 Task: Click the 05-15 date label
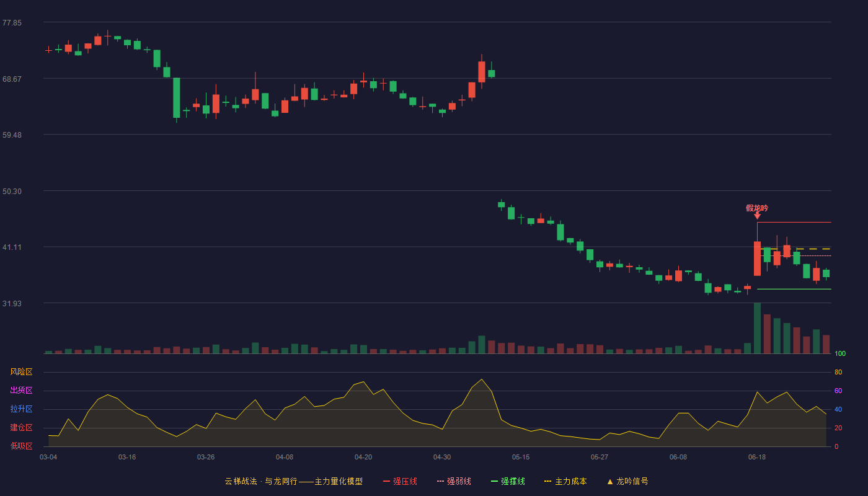[521, 457]
